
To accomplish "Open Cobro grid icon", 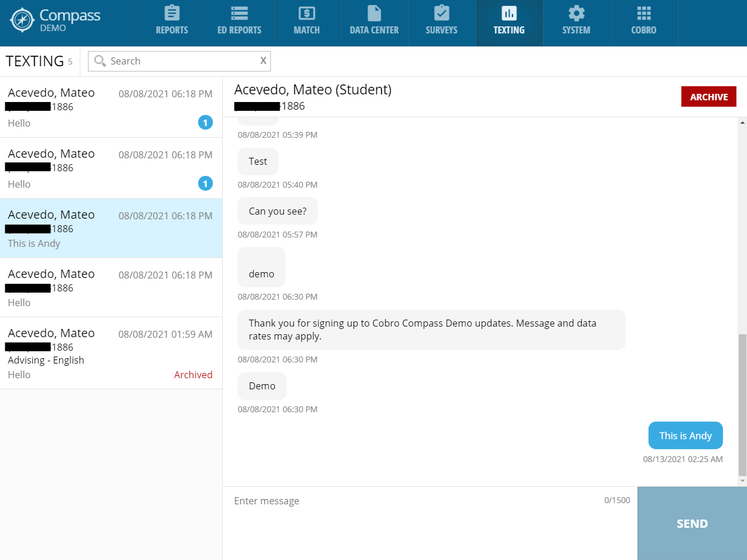I will coord(644,13).
